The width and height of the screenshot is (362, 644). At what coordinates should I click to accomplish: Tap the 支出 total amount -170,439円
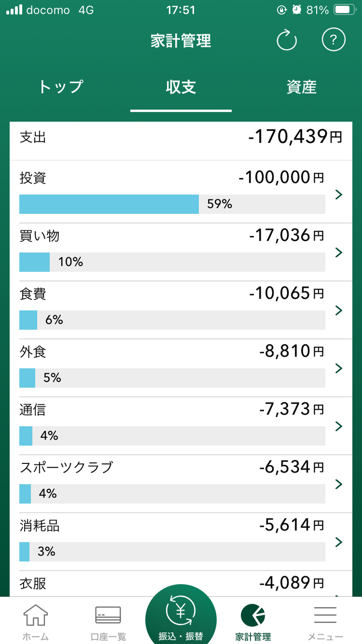(295, 137)
